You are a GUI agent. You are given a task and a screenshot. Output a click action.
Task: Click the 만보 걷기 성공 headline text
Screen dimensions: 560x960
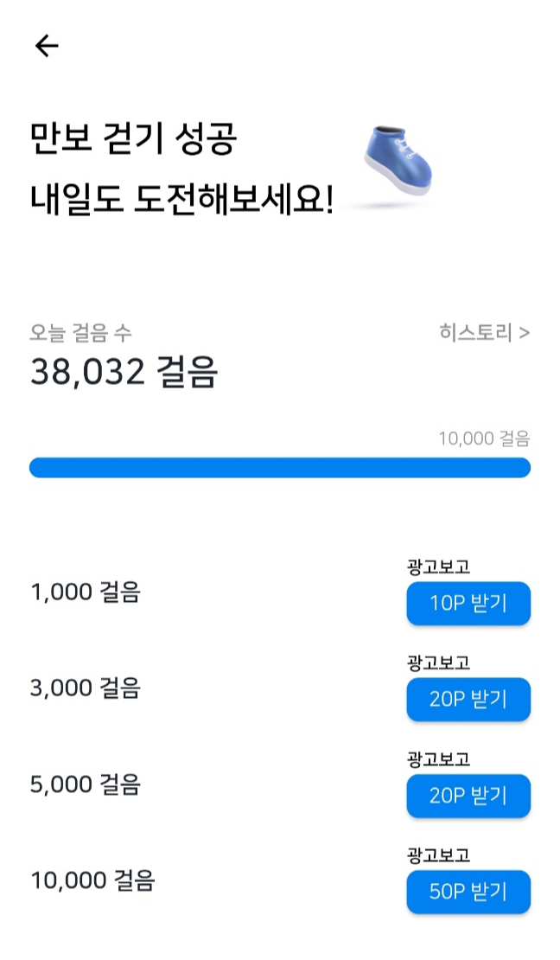(134, 140)
